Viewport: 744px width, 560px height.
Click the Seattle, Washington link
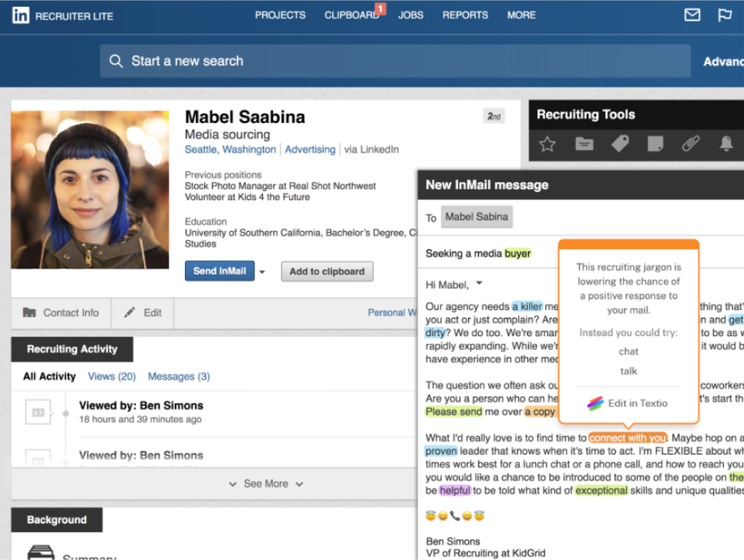[230, 149]
